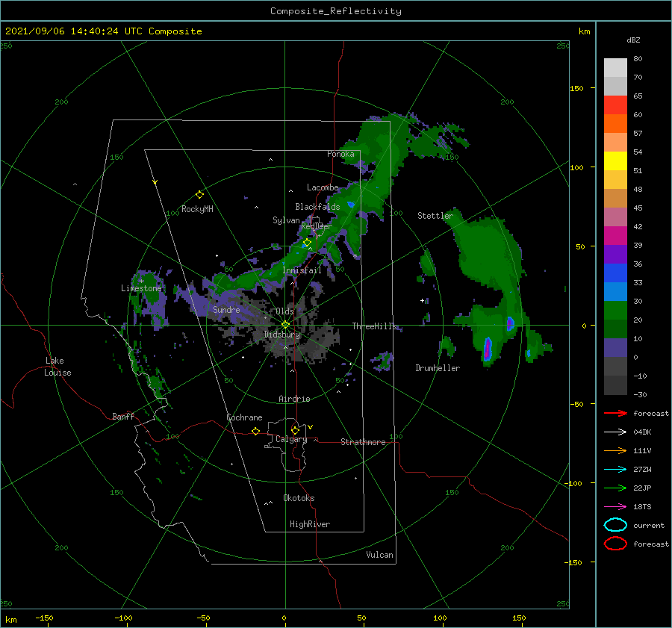This screenshot has height=628, width=672.
Task: Click the Okotoks label
Action: (x=299, y=498)
